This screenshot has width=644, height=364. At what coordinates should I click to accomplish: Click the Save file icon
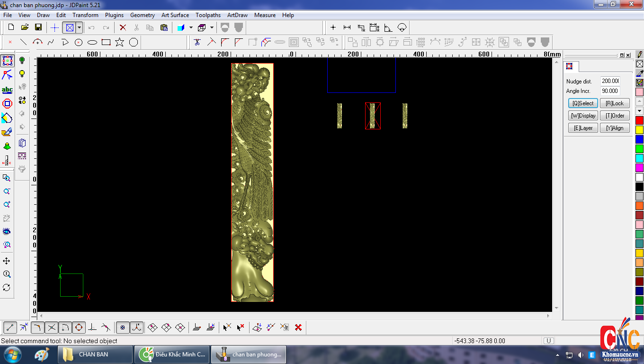point(38,27)
